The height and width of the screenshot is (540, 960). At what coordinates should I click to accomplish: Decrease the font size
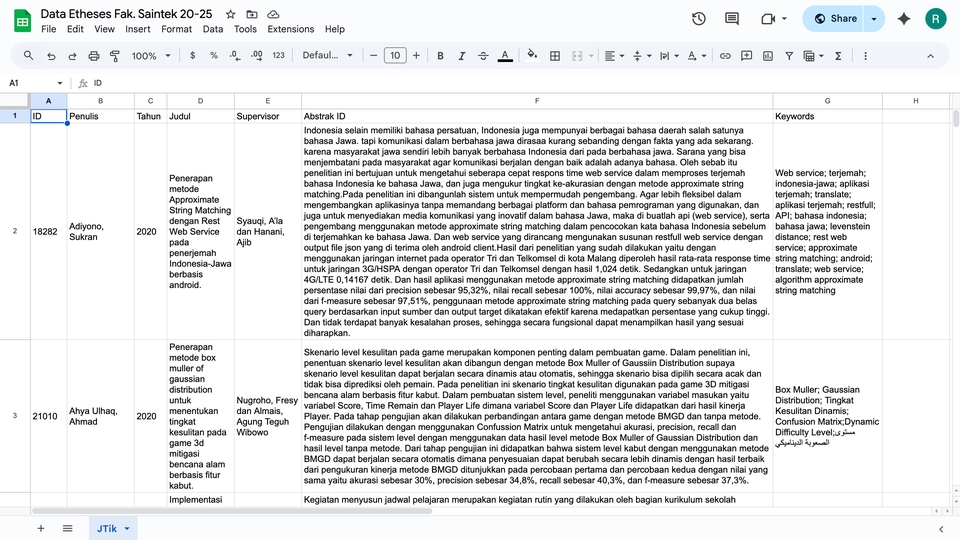click(x=373, y=56)
